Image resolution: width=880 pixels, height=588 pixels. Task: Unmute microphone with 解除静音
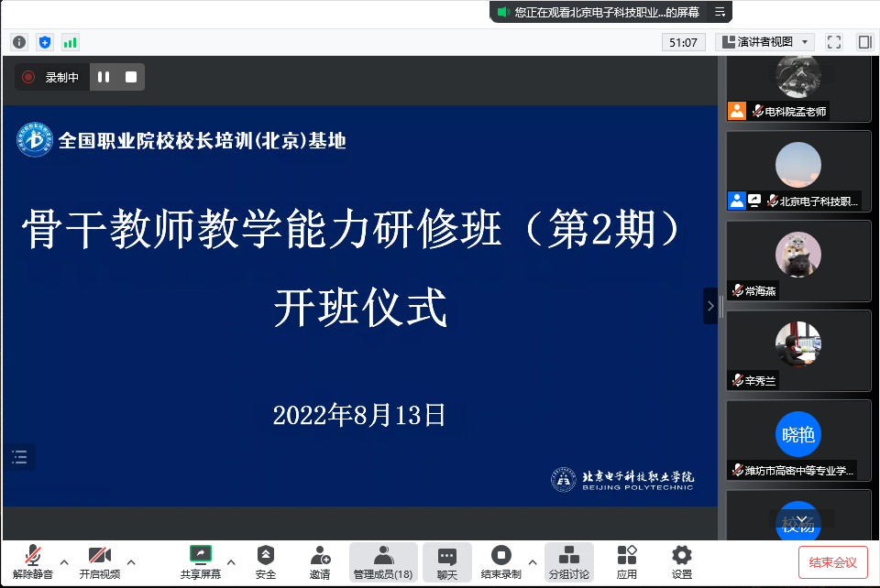click(33, 561)
